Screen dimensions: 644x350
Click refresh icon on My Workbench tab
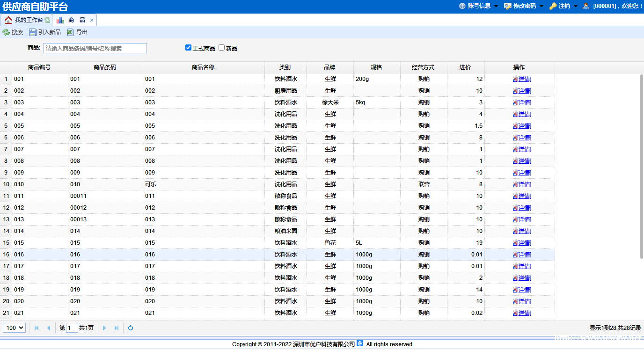click(x=47, y=20)
